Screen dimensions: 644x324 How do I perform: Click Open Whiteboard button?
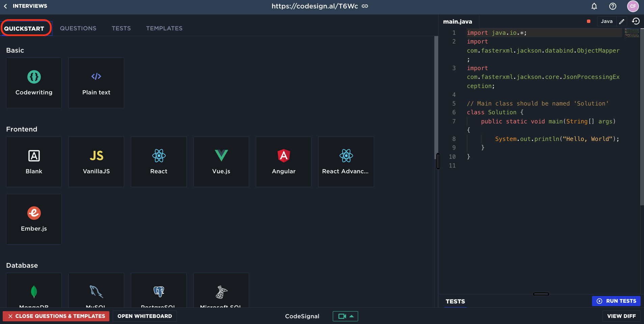point(144,316)
